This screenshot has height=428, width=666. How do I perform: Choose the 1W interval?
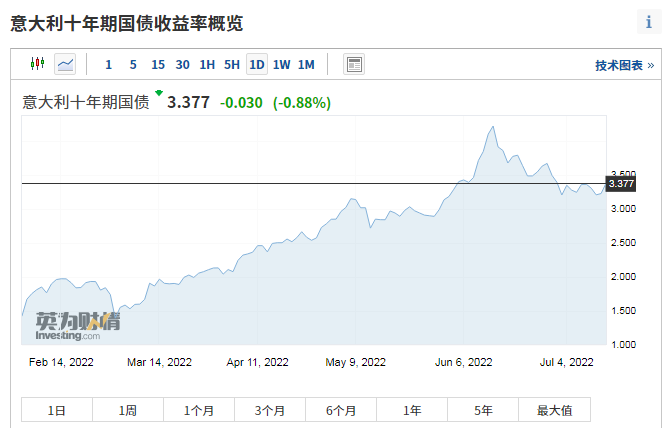282,65
